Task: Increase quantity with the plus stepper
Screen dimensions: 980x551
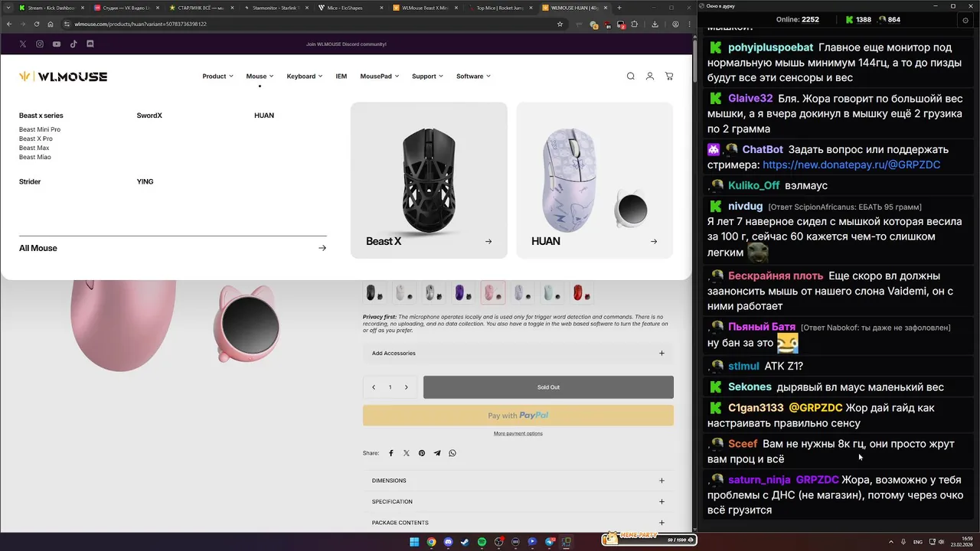Action: click(406, 387)
